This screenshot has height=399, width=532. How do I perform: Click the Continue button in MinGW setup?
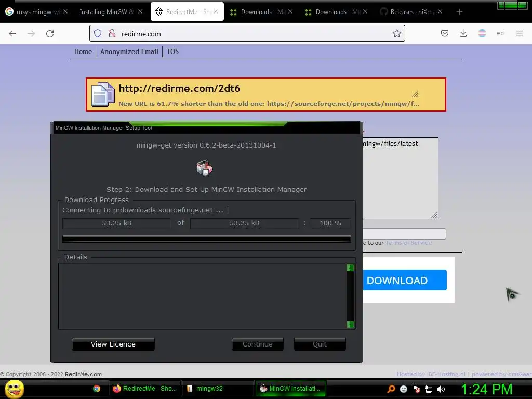point(258,344)
